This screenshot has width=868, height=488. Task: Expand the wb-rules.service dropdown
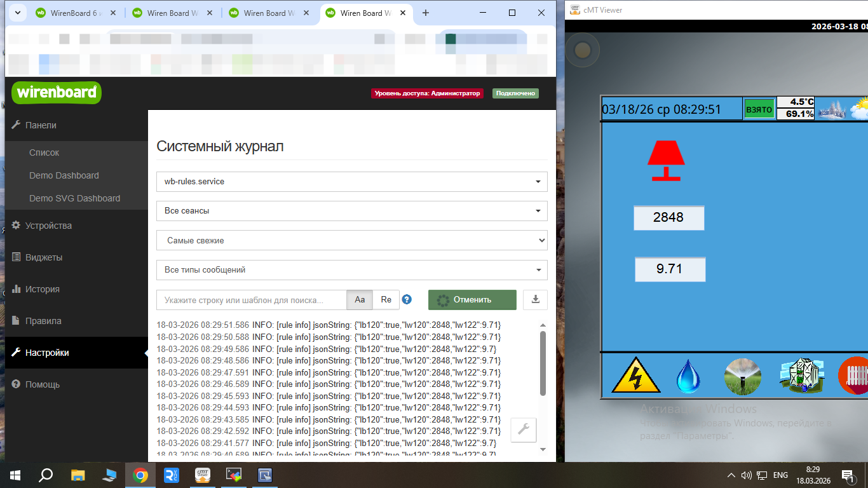pos(351,182)
